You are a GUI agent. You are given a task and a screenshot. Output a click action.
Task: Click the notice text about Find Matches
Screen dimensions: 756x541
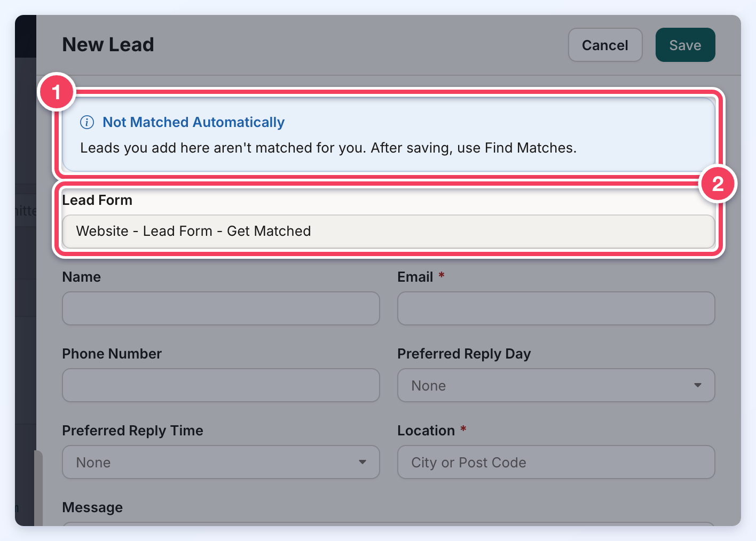pyautogui.click(x=328, y=148)
